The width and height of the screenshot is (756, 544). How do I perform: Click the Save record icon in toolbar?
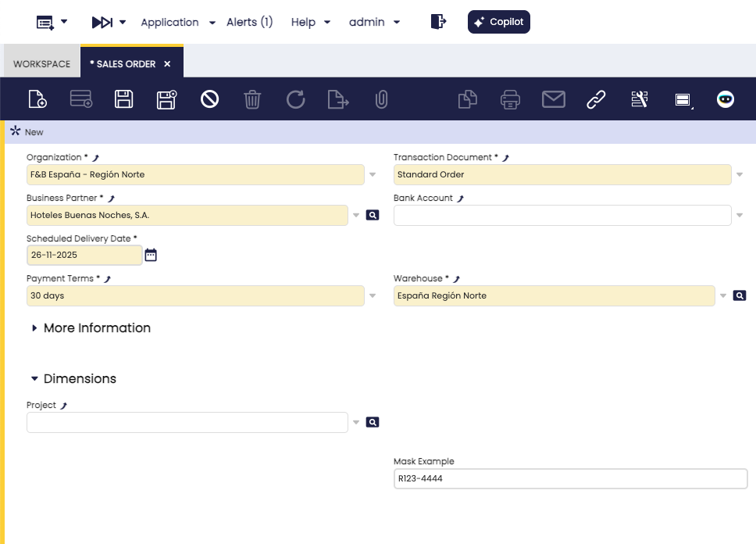tap(123, 99)
